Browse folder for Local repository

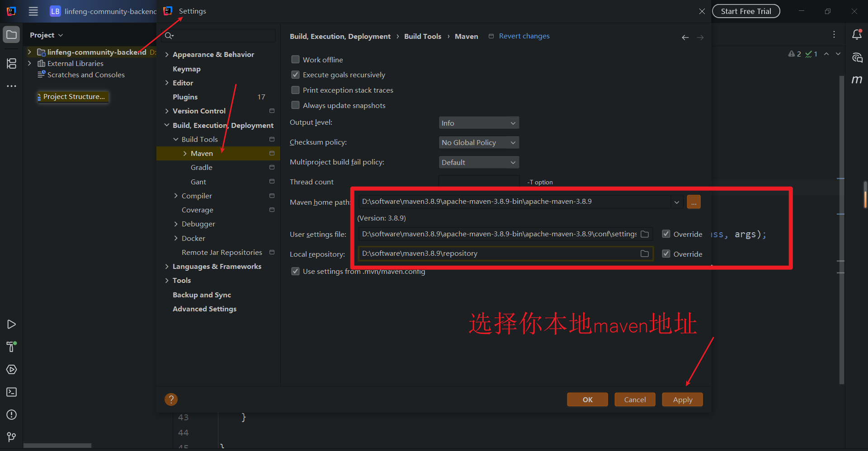(x=645, y=254)
